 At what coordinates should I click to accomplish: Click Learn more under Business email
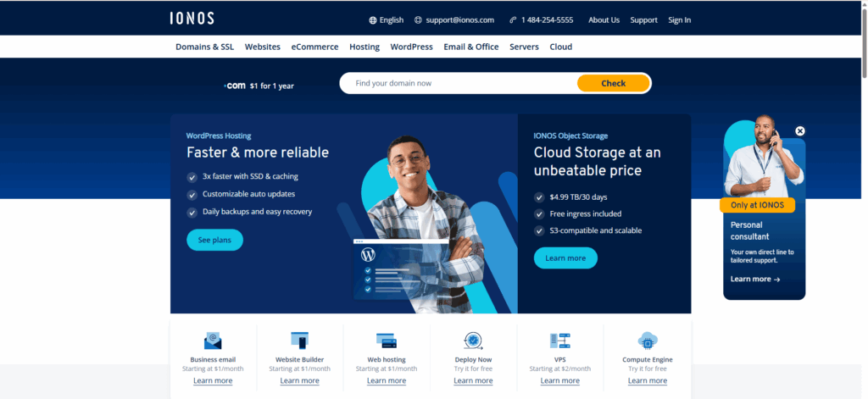click(213, 380)
